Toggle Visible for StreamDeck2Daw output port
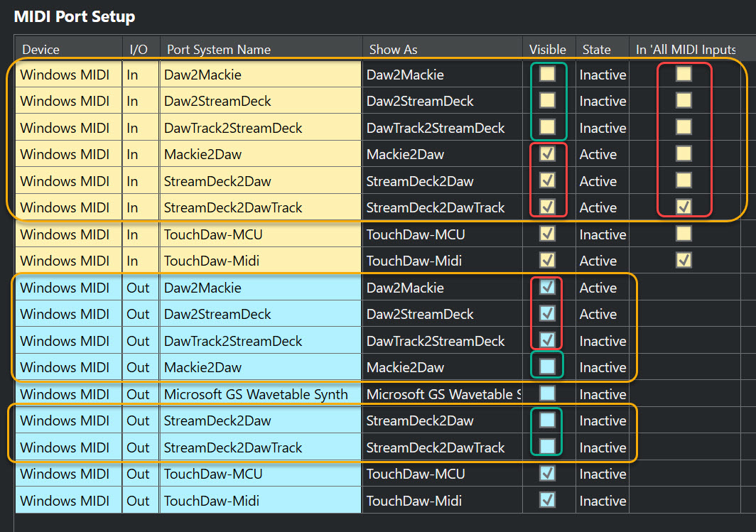 (x=547, y=420)
